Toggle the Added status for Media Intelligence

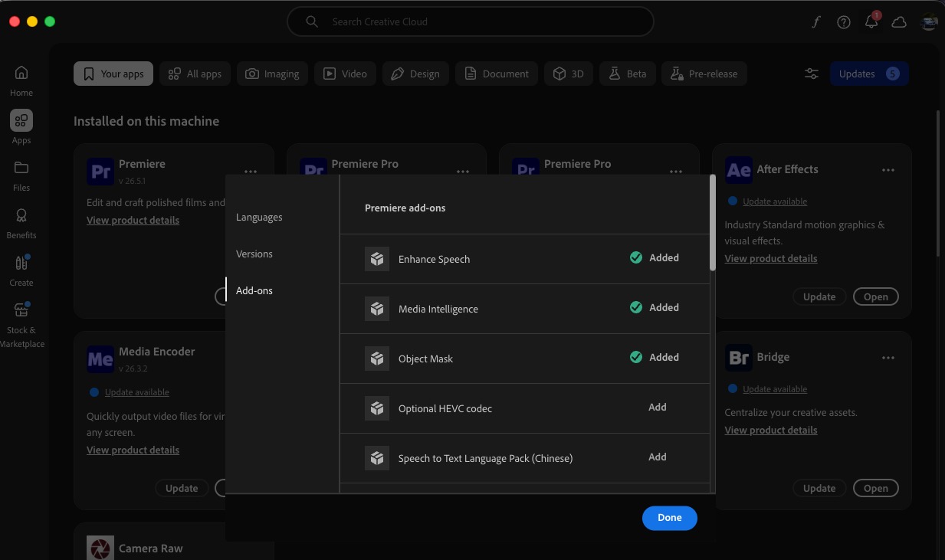(655, 307)
